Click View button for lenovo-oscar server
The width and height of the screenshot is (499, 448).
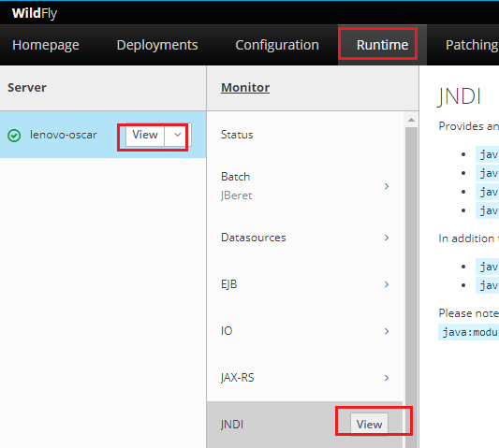[x=145, y=135]
